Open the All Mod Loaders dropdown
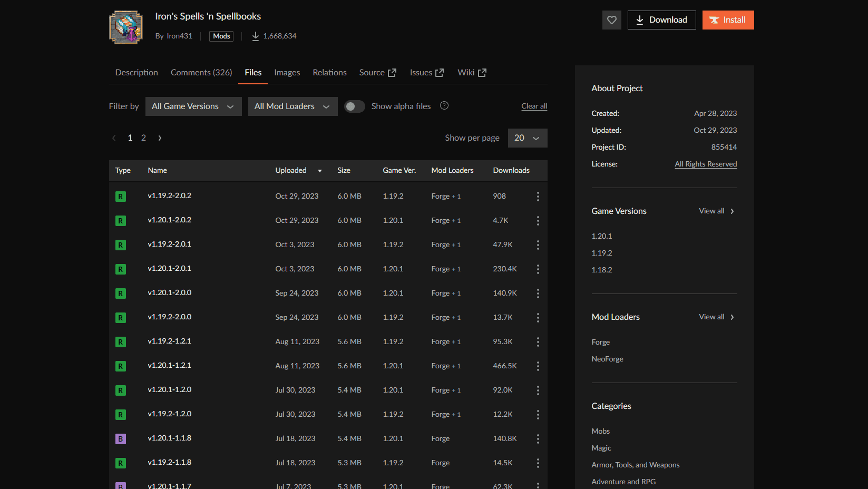Screen dimensions: 868x489 (292, 106)
